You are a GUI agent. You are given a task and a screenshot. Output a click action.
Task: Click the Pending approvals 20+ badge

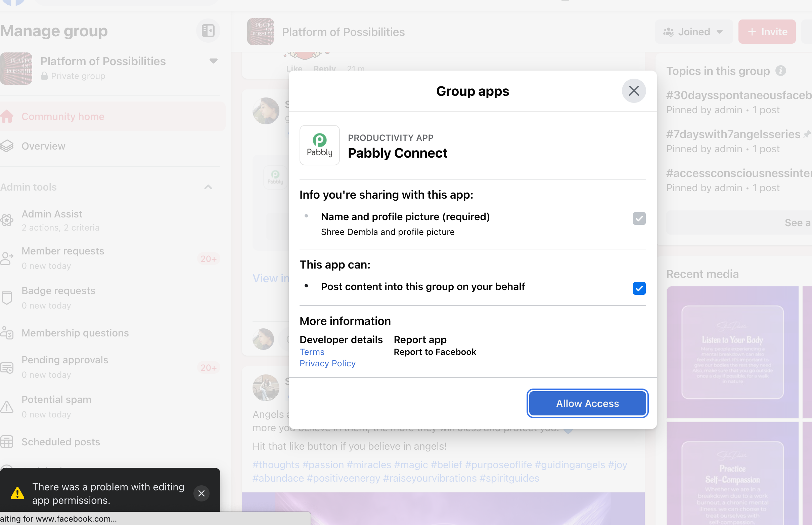[209, 367]
